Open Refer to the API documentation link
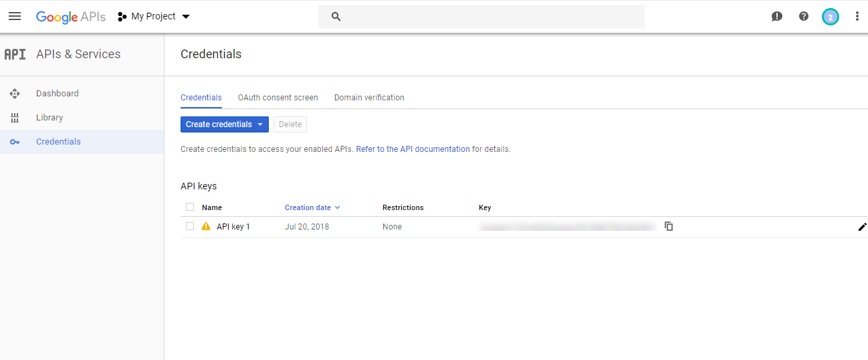This screenshot has height=360, width=868. 413,149
